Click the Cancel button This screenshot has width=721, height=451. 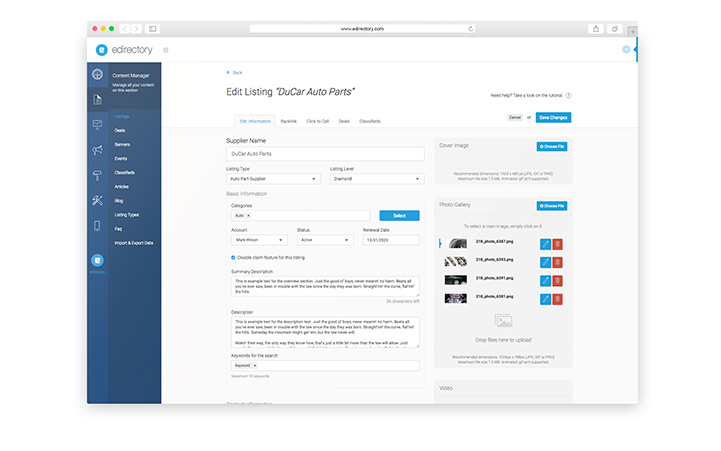(515, 118)
